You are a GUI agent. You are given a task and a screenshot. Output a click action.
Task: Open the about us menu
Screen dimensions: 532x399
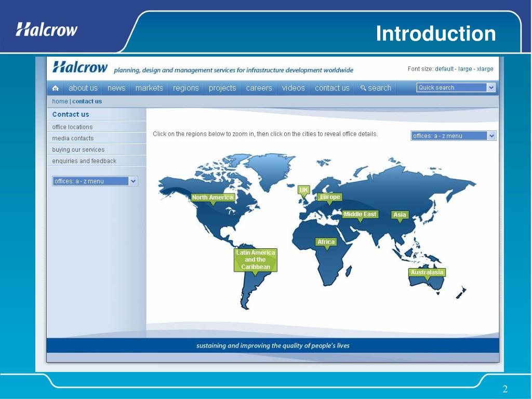[x=83, y=88]
